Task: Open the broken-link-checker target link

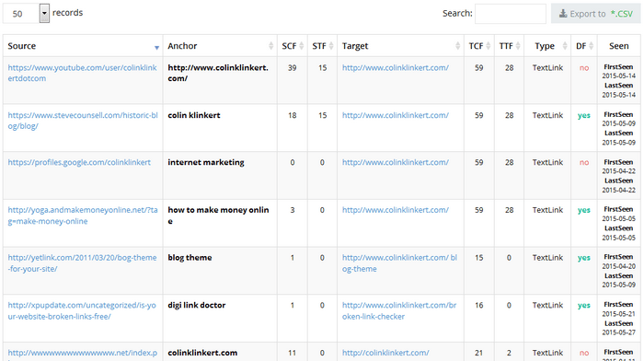Action: click(x=399, y=311)
